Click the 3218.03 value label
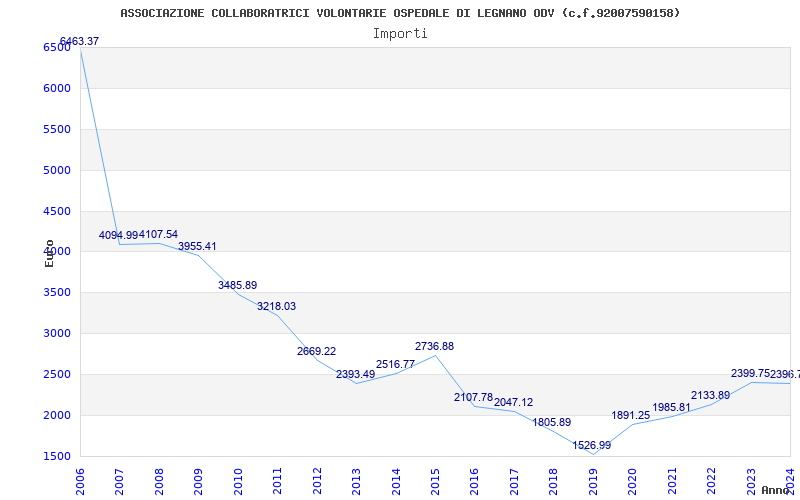 (277, 306)
